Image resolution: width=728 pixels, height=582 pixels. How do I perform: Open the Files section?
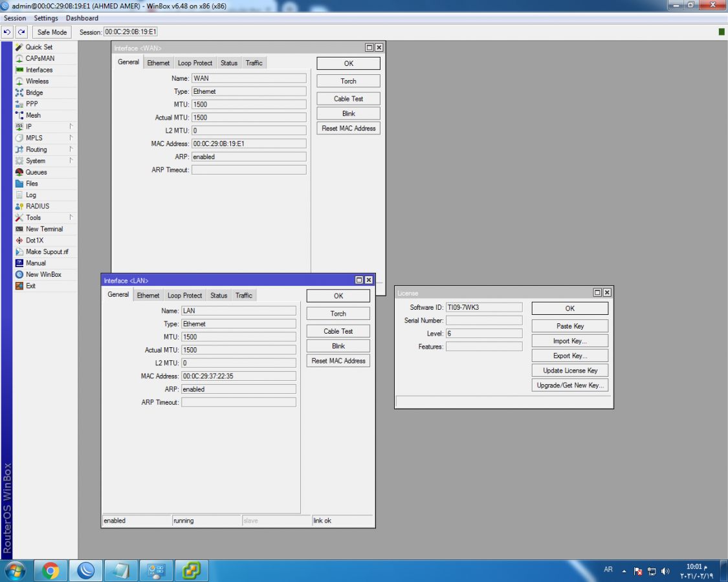click(x=32, y=184)
